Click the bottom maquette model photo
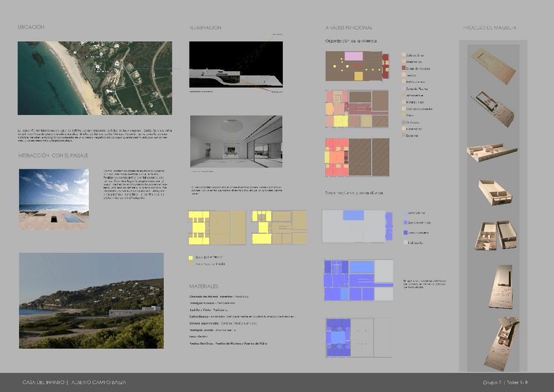This screenshot has width=554, height=392. [x=499, y=342]
